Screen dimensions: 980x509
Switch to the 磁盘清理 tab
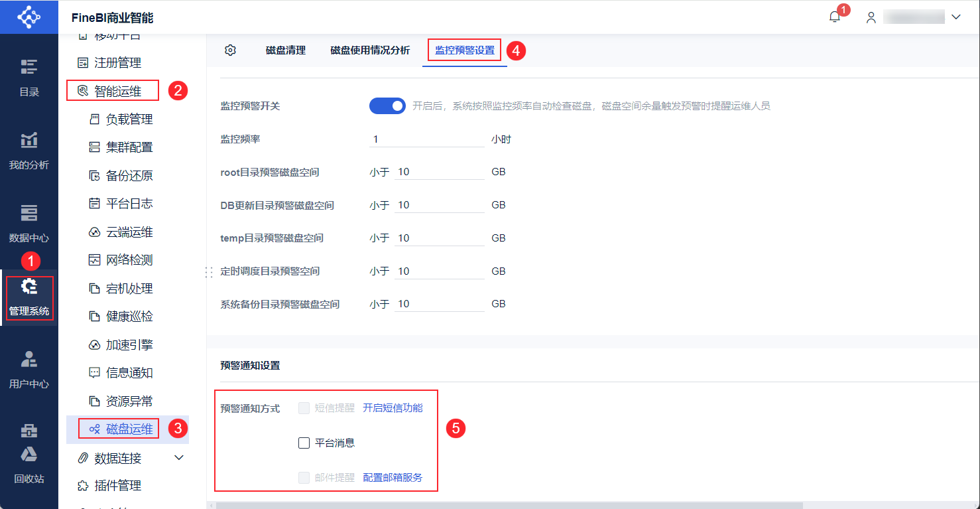pyautogui.click(x=286, y=50)
